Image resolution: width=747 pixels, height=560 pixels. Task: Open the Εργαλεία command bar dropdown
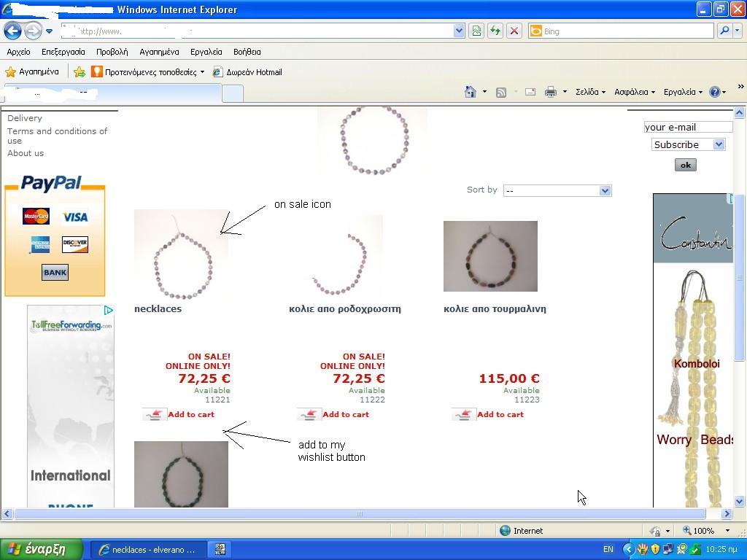pyautogui.click(x=683, y=92)
